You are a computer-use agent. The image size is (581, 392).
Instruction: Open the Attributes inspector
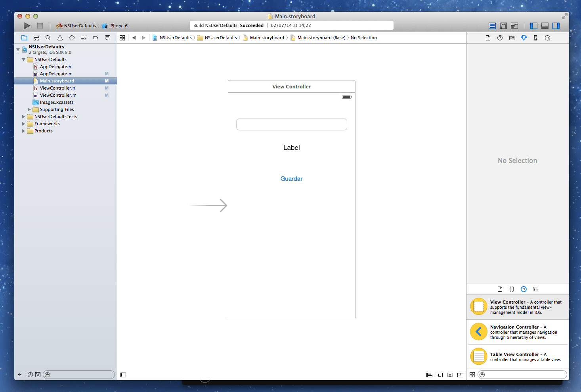click(524, 38)
